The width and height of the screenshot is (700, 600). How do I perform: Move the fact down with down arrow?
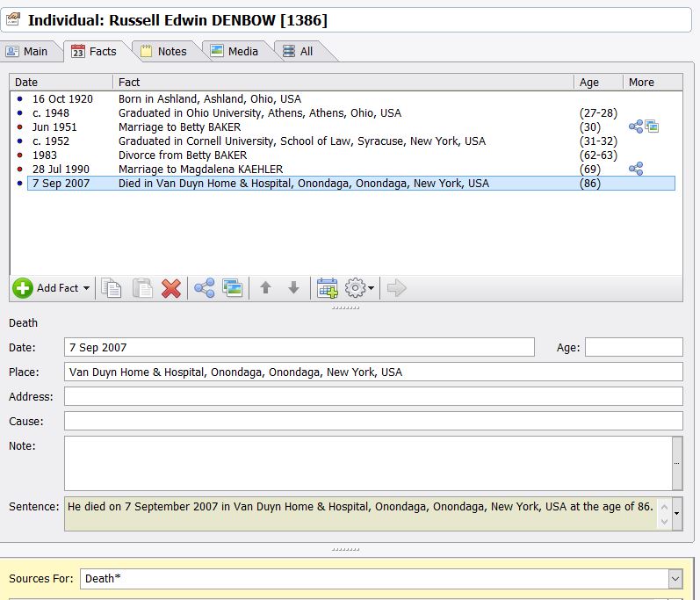tap(294, 288)
